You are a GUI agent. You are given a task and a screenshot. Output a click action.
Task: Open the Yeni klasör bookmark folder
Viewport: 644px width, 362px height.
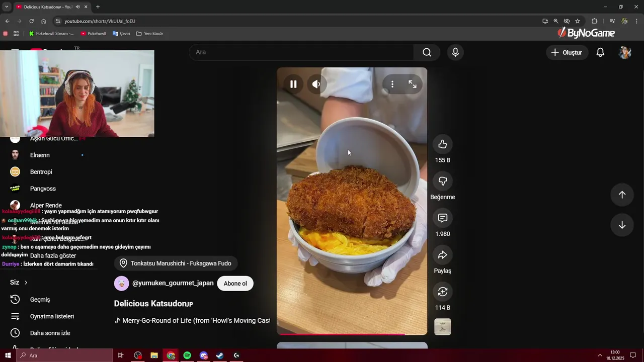[149, 34]
